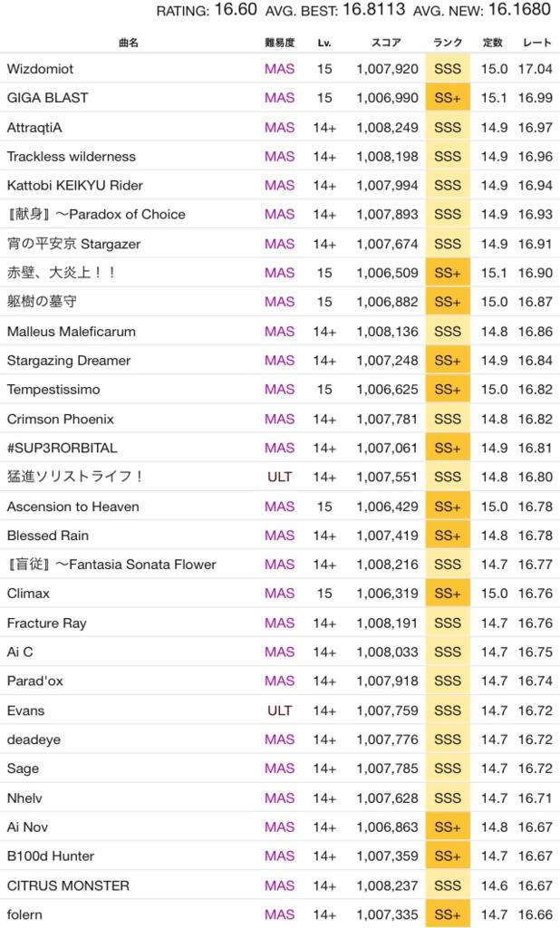The image size is (560, 928).
Task: Click score 1,008,249 for AttraqtiA
Action: click(387, 128)
